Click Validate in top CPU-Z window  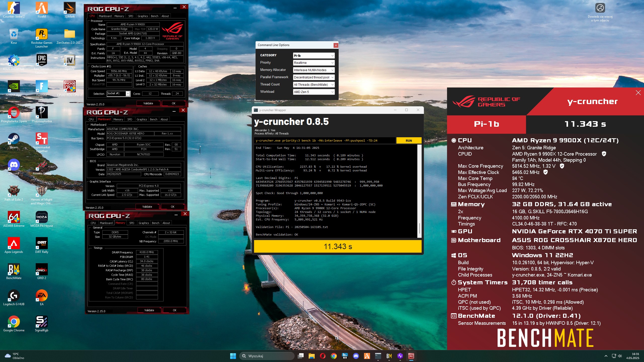148,103
